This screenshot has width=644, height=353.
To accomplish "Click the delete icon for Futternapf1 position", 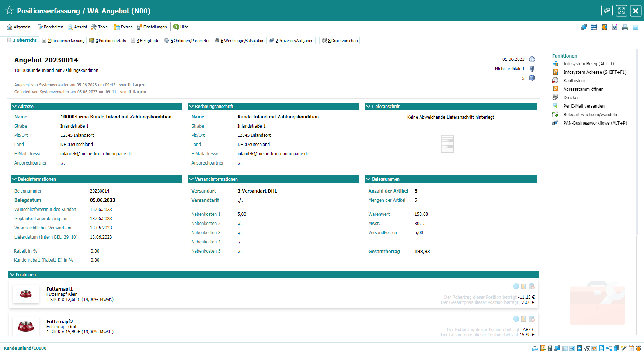I will click(532, 286).
